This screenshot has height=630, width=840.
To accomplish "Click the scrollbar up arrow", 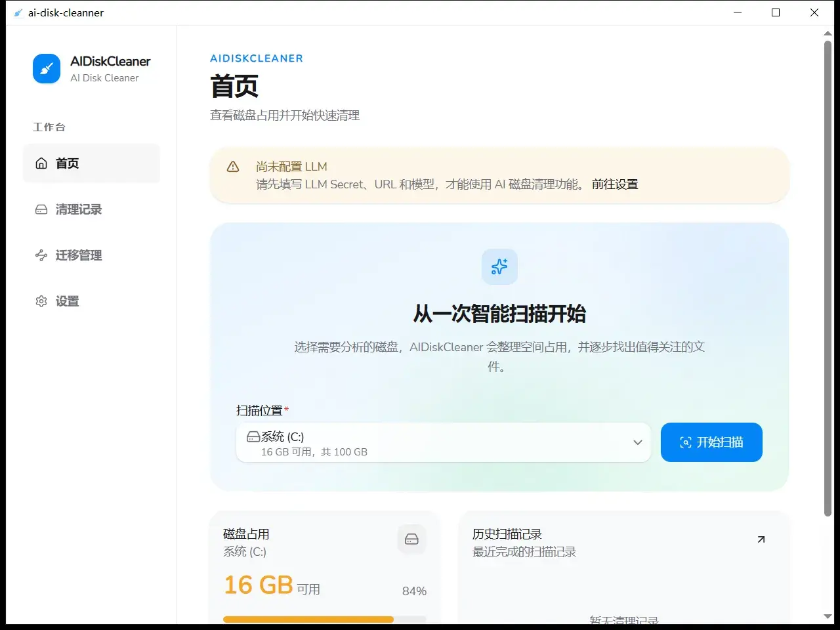I will [828, 32].
